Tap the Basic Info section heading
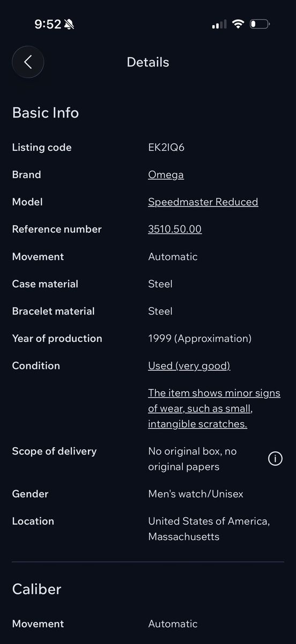 tap(46, 113)
